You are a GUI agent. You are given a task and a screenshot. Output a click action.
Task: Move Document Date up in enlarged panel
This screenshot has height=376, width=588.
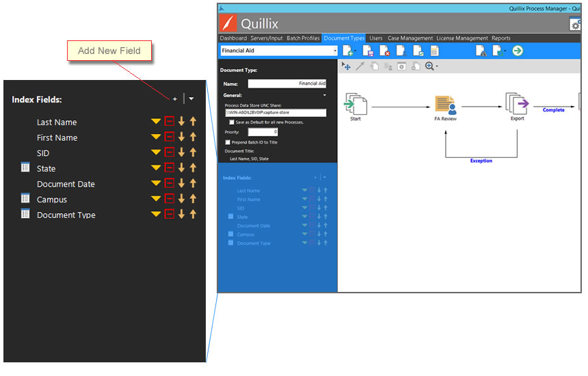point(193,183)
